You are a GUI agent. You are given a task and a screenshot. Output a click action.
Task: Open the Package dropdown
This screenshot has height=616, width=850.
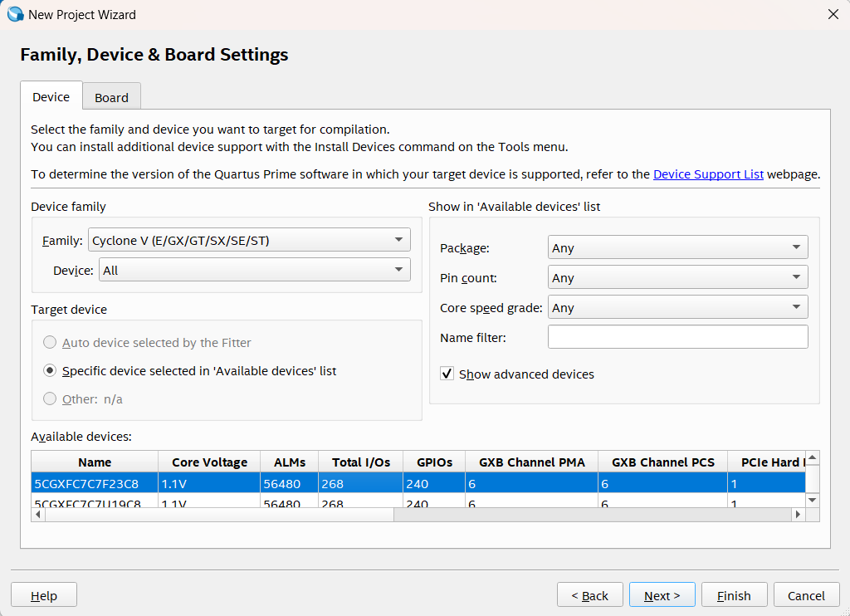point(677,248)
